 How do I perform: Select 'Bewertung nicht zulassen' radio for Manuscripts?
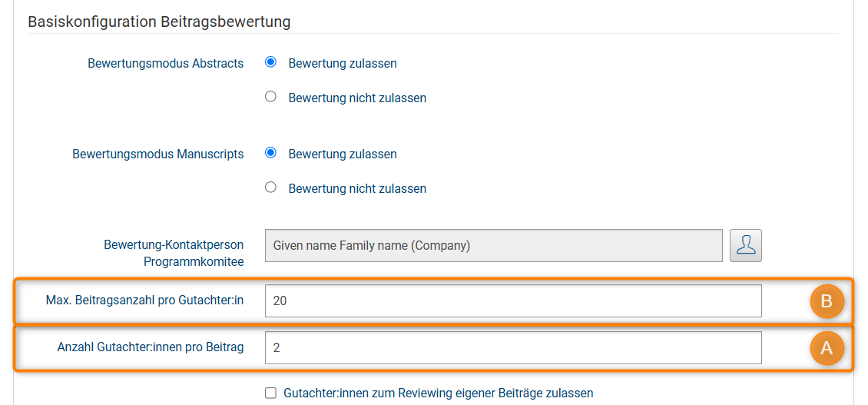pyautogui.click(x=270, y=187)
